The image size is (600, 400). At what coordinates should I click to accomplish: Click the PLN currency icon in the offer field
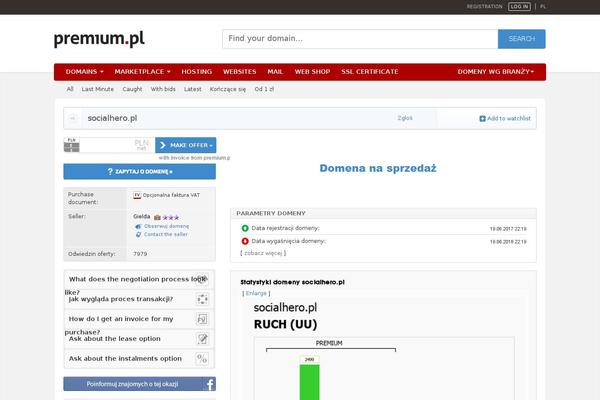click(x=72, y=145)
